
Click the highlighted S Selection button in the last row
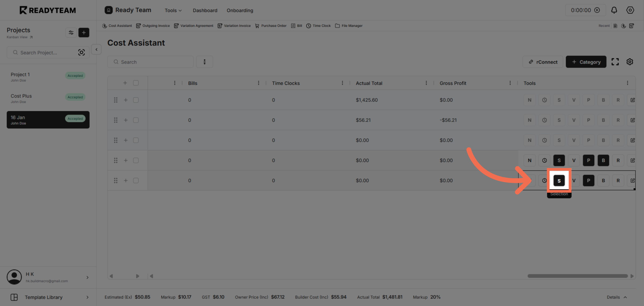pos(559,180)
